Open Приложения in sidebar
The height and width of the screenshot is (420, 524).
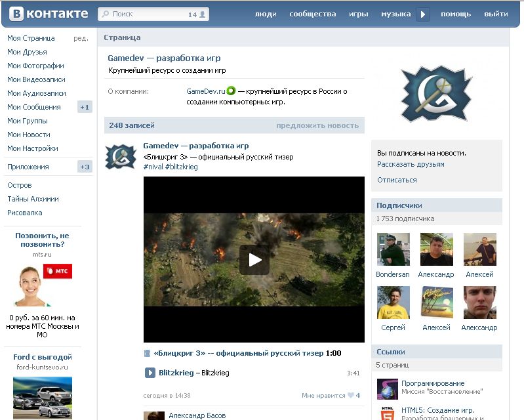point(28,167)
